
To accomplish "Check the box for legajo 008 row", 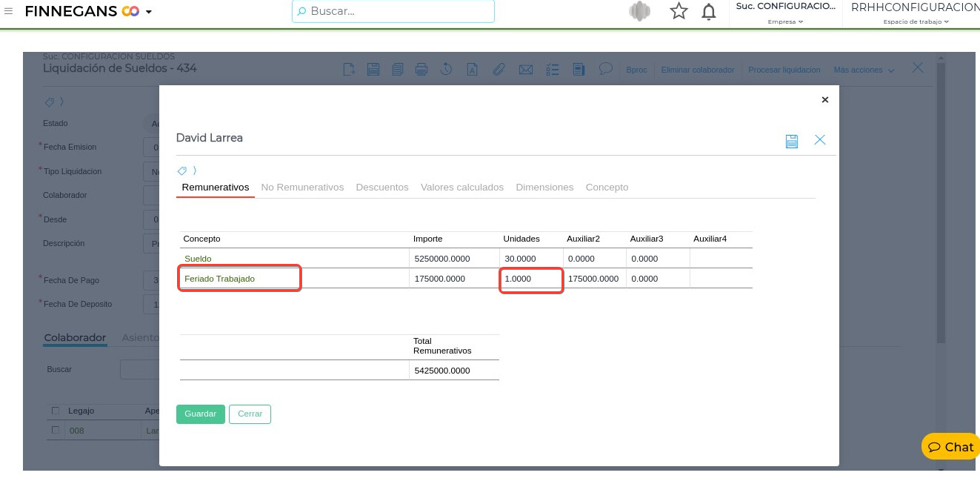I will pos(56,430).
